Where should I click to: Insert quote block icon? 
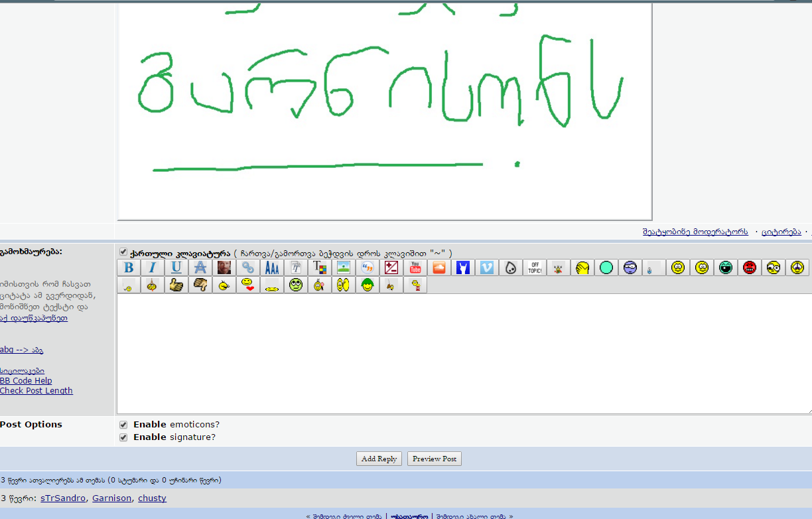coord(368,267)
